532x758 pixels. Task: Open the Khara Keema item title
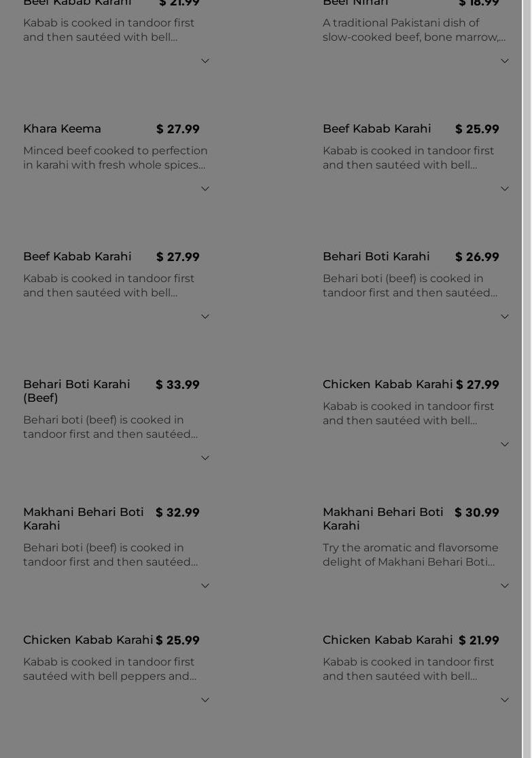pos(62,129)
